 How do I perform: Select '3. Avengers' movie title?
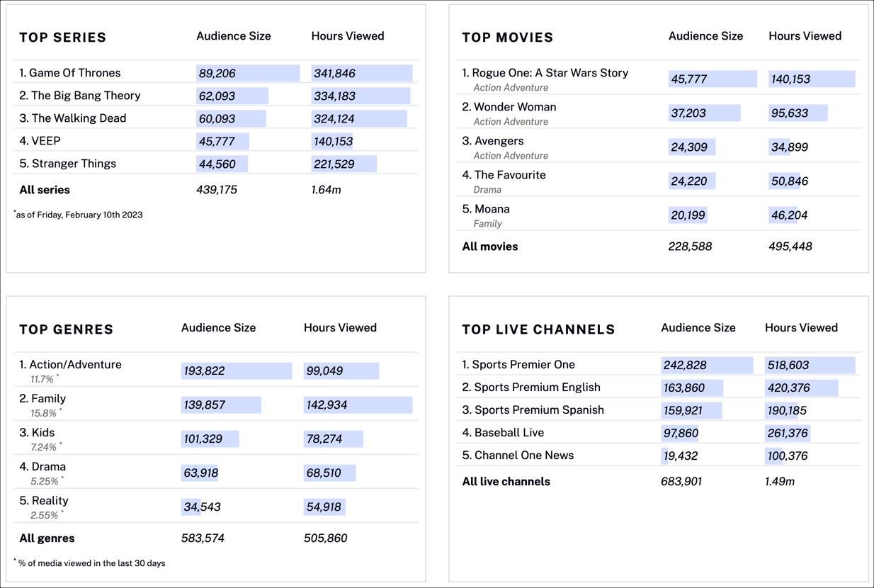click(493, 141)
